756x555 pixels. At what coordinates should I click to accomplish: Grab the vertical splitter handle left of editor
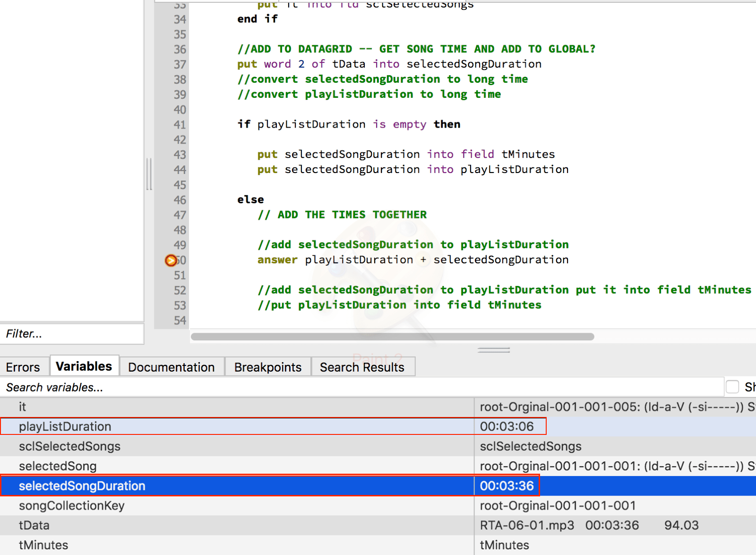149,174
